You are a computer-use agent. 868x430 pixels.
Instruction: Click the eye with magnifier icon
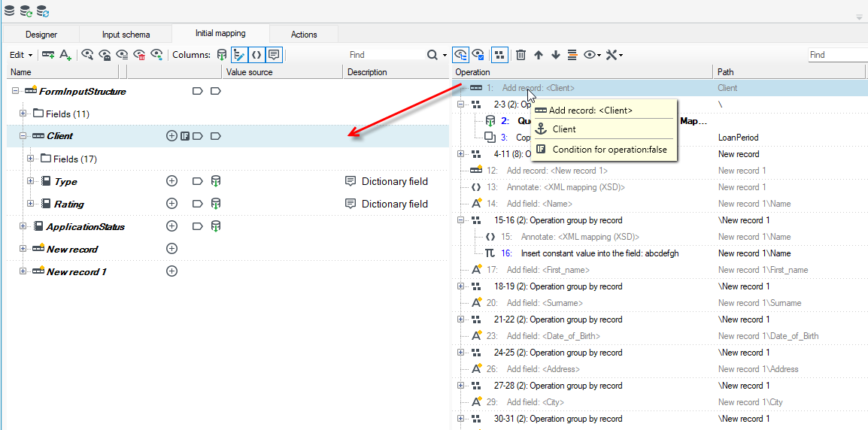coord(87,55)
